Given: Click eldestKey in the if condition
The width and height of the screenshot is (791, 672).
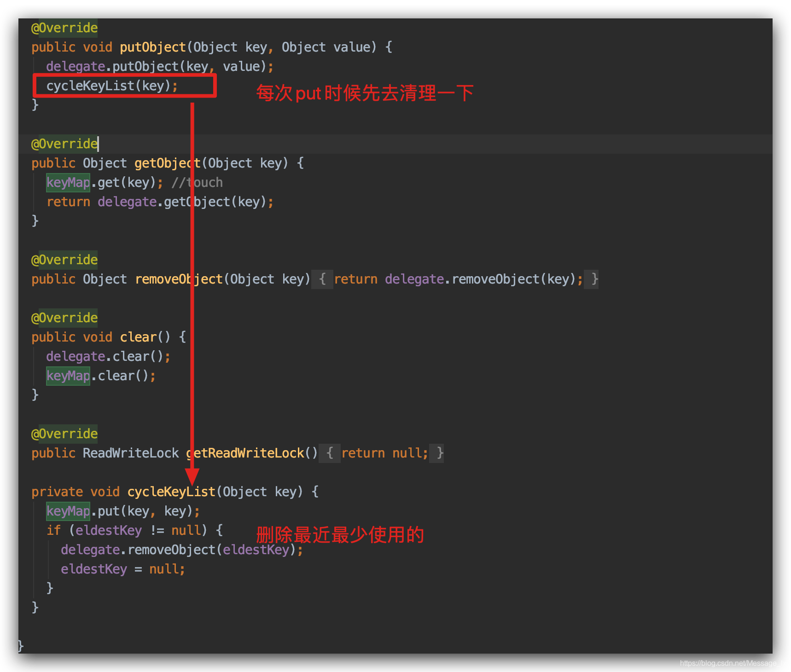Looking at the screenshot, I should pos(109,531).
